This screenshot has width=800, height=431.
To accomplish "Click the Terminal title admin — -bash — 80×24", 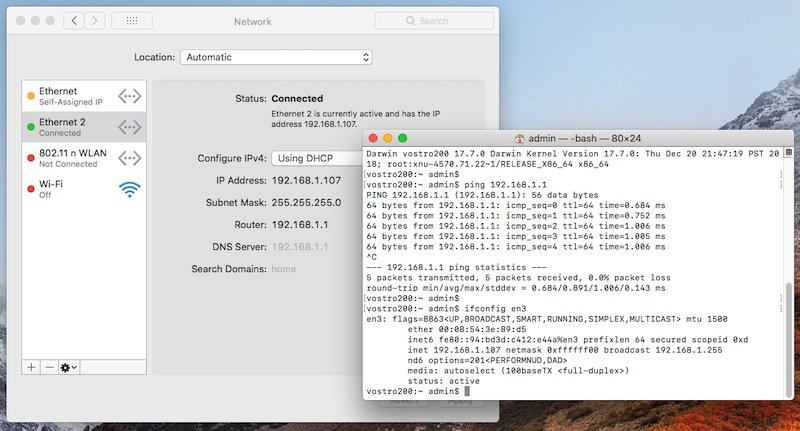I will click(585, 138).
